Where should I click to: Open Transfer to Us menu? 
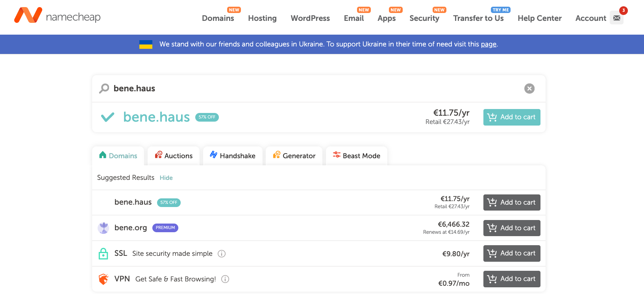478,18
